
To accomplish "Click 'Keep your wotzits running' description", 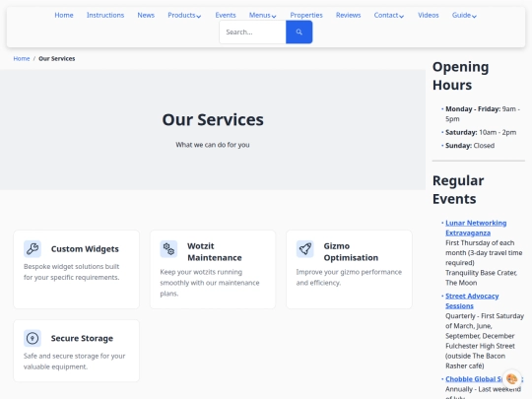I will [210, 283].
